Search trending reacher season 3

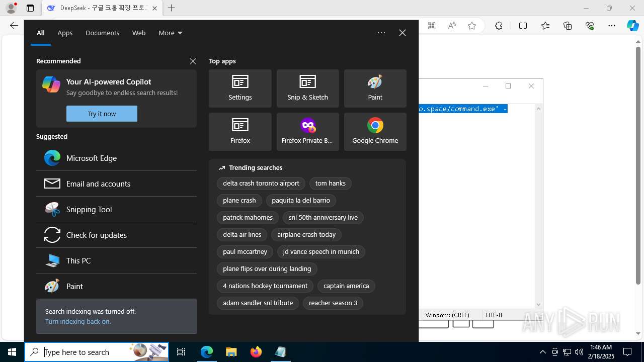[x=333, y=303]
